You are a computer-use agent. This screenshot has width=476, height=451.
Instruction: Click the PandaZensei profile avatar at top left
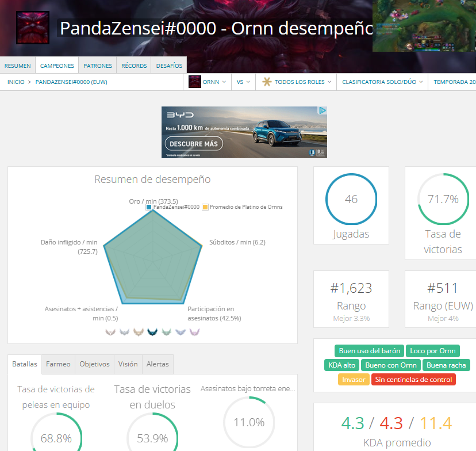click(x=32, y=27)
